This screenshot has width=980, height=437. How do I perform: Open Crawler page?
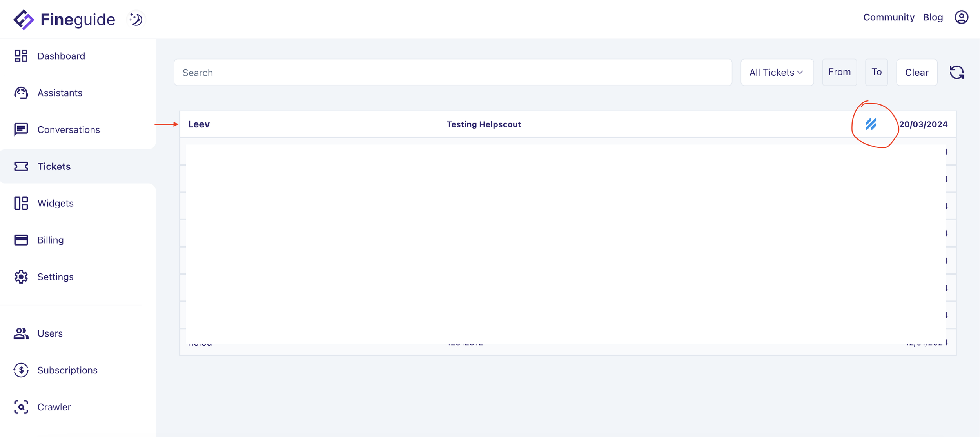(x=54, y=407)
